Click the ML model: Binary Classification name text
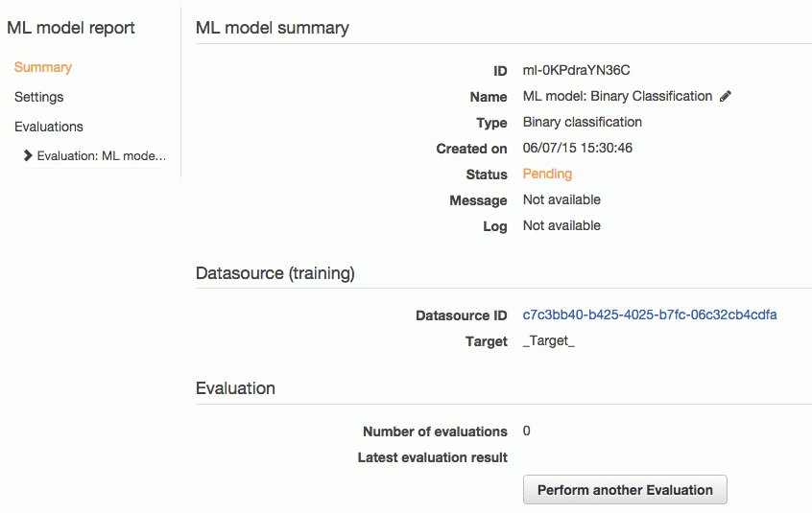This screenshot has height=513, width=812. [x=617, y=96]
